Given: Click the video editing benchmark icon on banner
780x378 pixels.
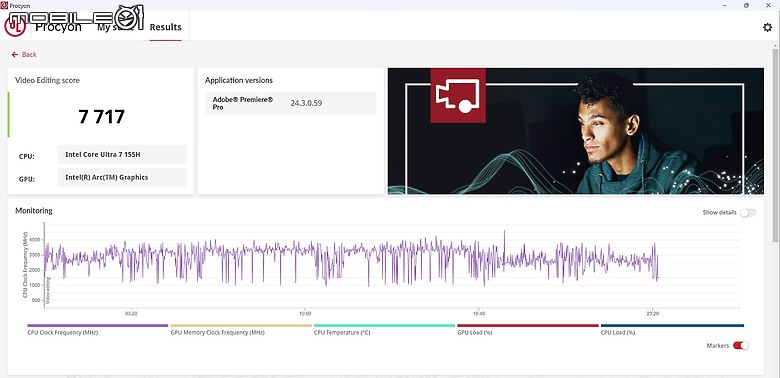Looking at the screenshot, I should point(458,95).
